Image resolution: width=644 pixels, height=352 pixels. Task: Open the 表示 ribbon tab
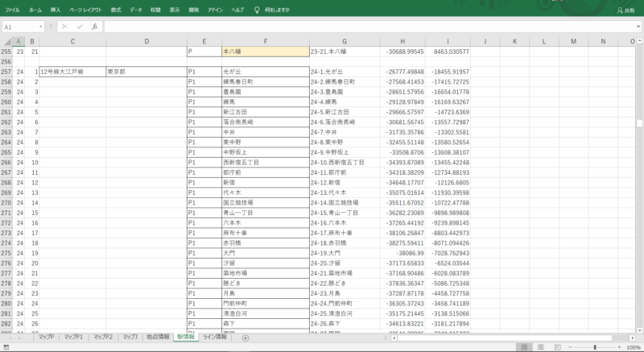[175, 10]
